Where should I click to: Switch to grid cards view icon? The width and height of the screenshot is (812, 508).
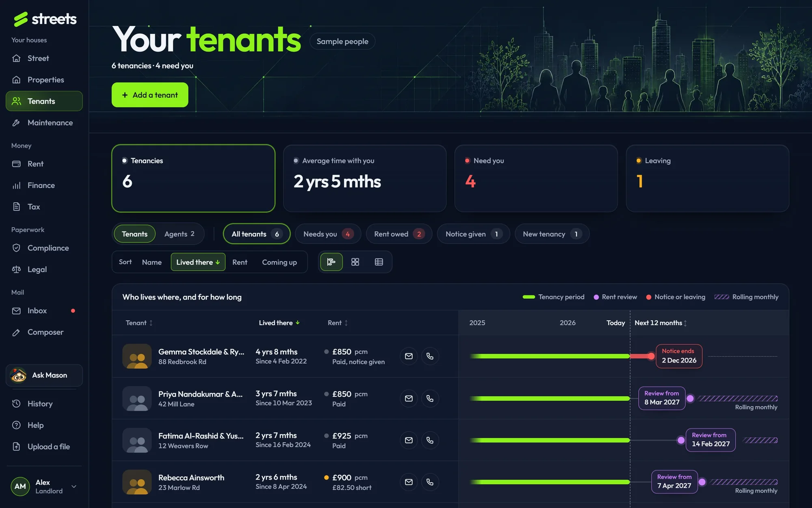click(x=355, y=262)
